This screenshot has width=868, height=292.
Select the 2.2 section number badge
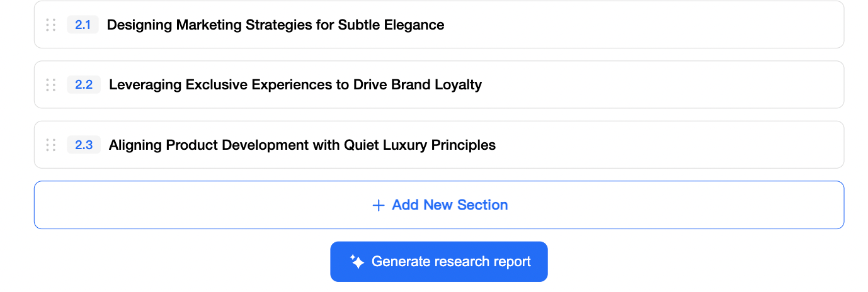point(84,85)
